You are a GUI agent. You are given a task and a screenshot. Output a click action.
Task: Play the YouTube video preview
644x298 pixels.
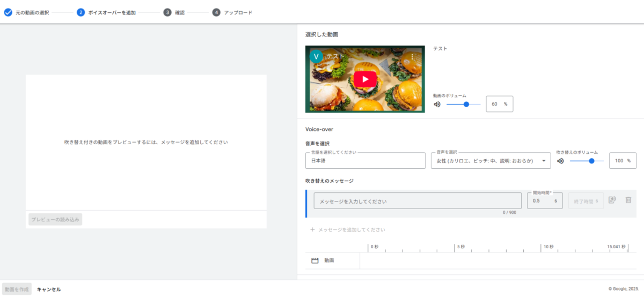coord(365,79)
